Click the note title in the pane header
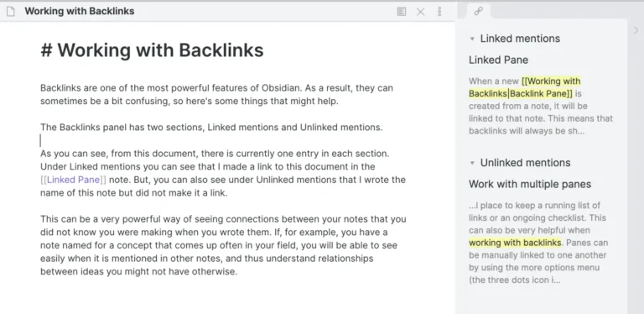The image size is (644, 314). 80,11
